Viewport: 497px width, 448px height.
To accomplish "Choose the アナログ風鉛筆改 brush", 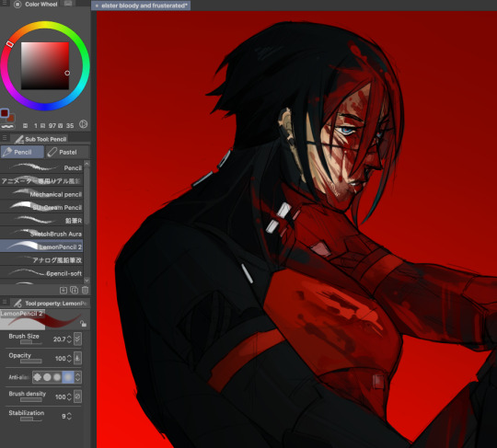I will pyautogui.click(x=41, y=259).
